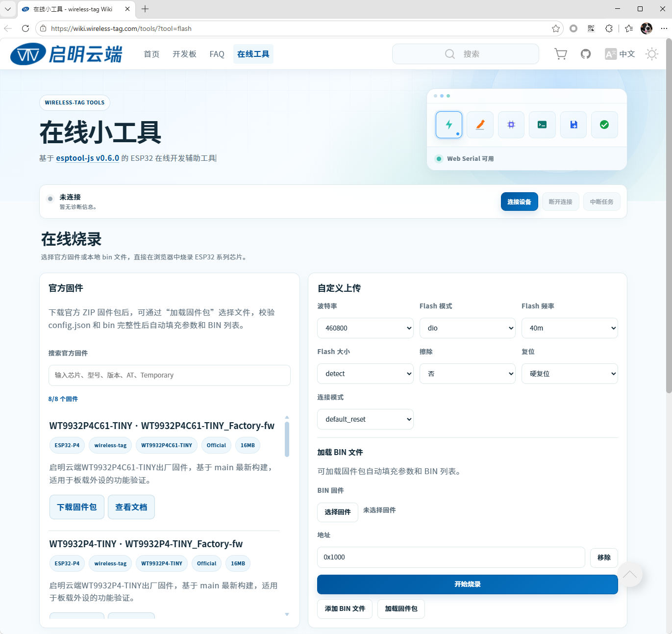Open the save-file tool icon
The image size is (672, 634).
[573, 125]
